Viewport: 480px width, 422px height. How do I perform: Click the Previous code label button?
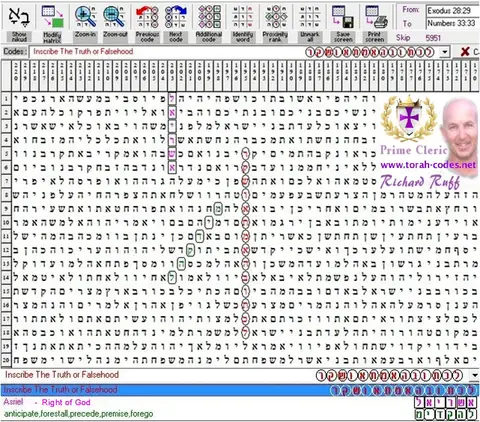147,37
